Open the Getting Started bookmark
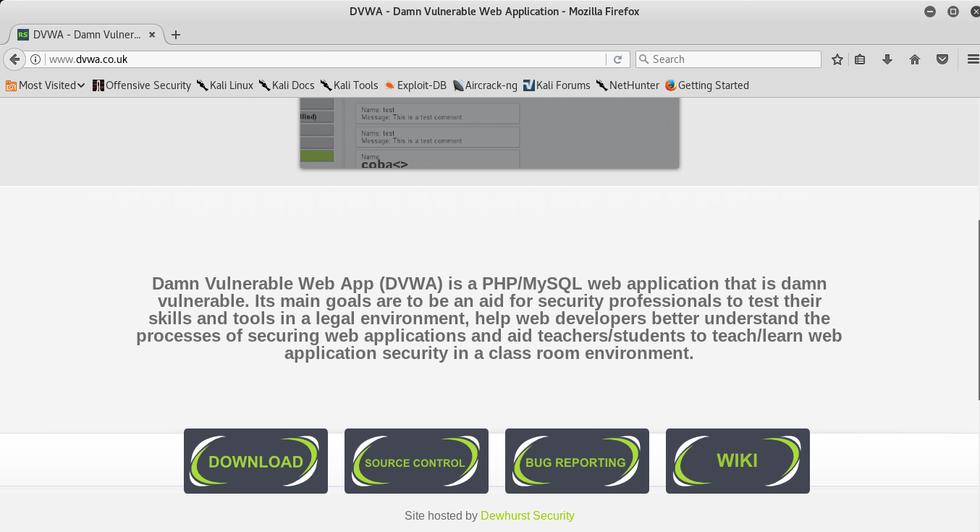 pyautogui.click(x=706, y=85)
